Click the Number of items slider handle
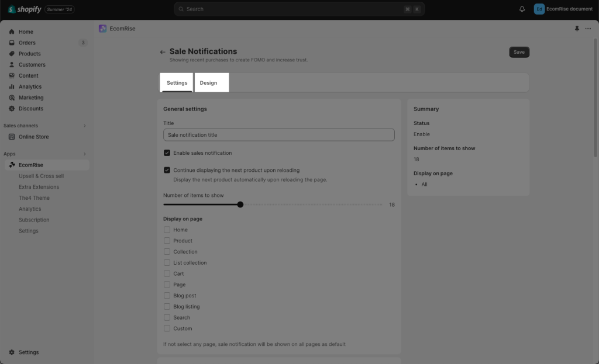 tap(240, 204)
